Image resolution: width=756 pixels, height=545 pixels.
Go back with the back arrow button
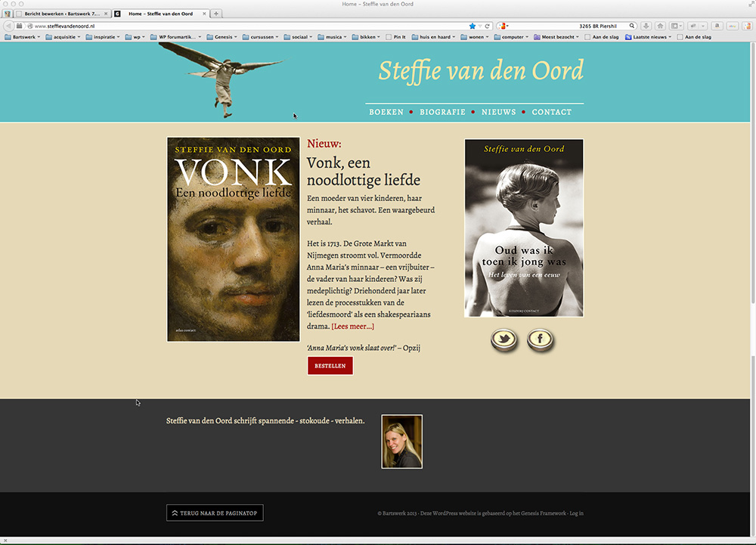[8, 26]
